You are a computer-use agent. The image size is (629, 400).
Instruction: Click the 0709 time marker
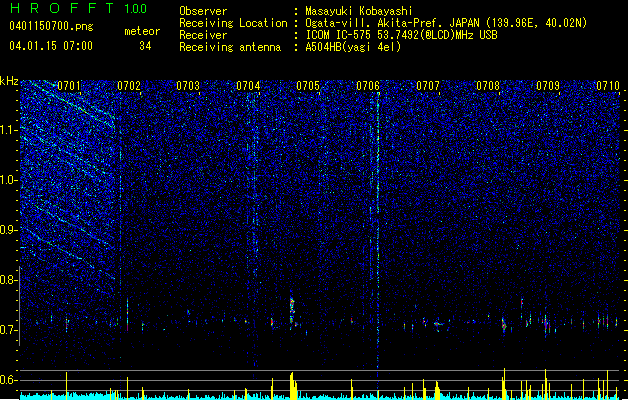point(548,86)
